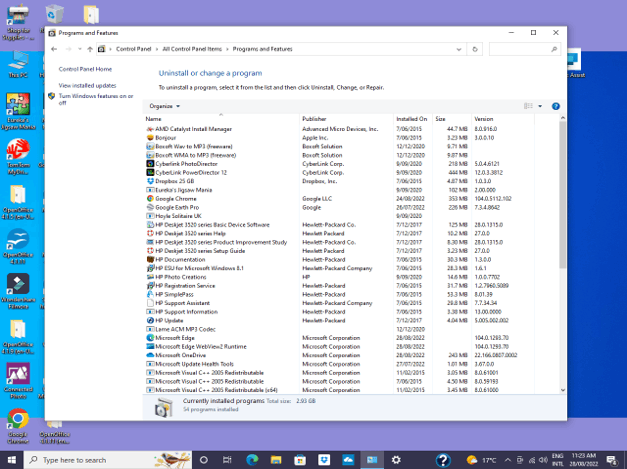
Task: Click the Control Panel search box
Action: [524, 49]
